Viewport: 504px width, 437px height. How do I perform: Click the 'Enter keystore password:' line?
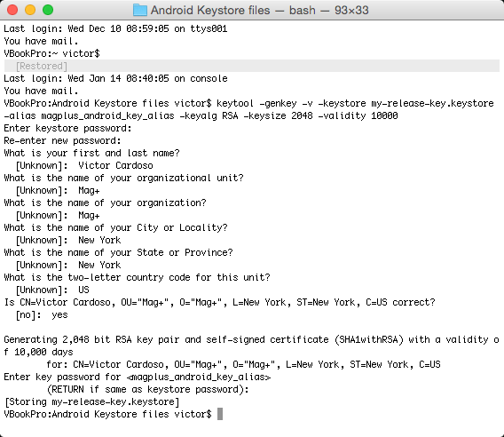67,129
